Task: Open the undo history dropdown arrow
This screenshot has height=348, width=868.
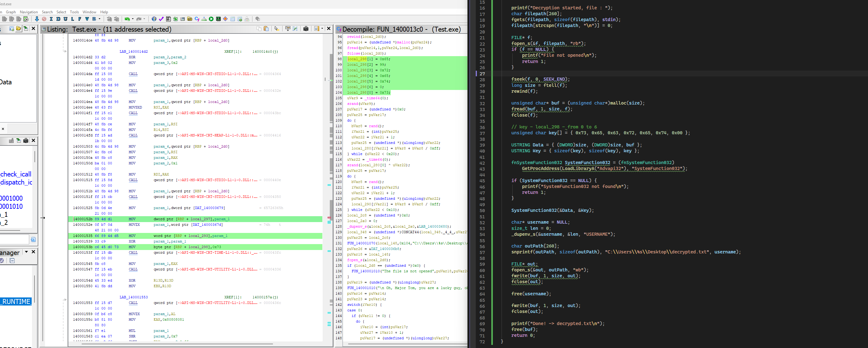Action: coord(132,20)
